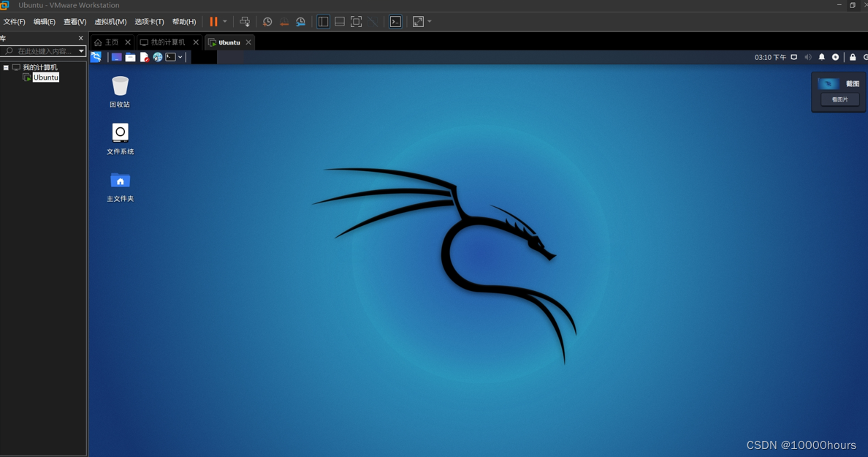Screen dimensions: 868x457
Task: Open the stretch display dropdown arrow
Action: (x=430, y=22)
